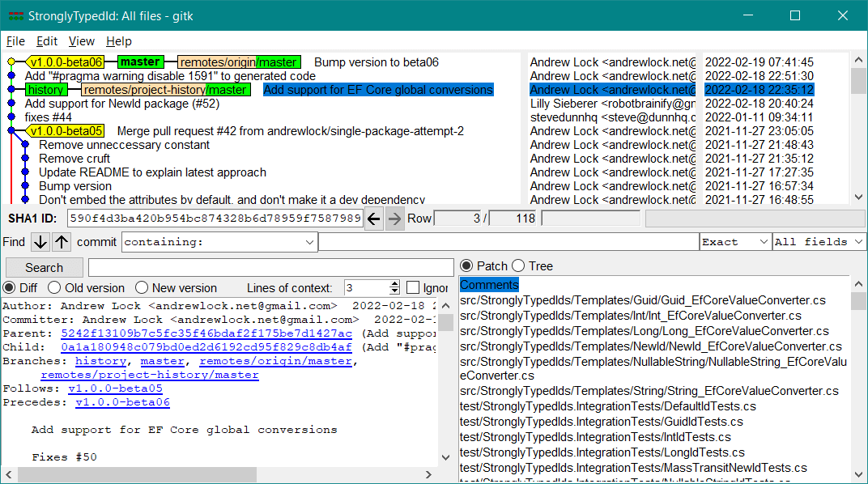Open the File menu
868x484 pixels.
tap(15, 41)
